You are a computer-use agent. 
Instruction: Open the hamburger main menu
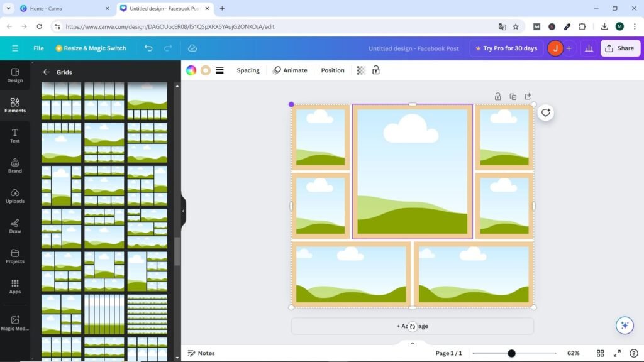click(15, 48)
